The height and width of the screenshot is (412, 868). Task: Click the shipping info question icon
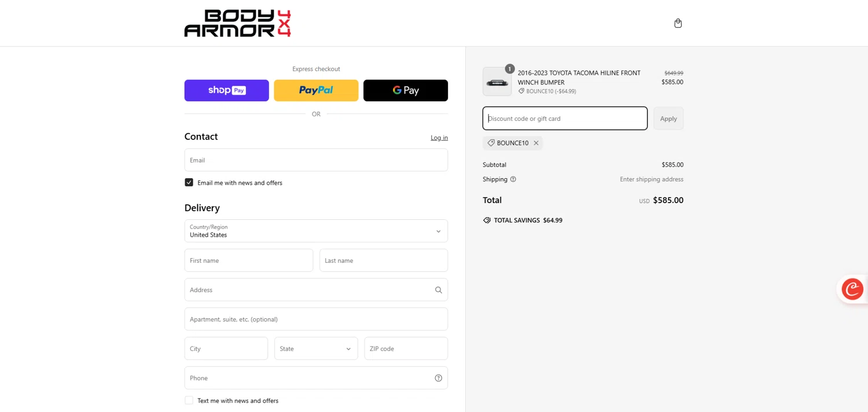coord(513,179)
